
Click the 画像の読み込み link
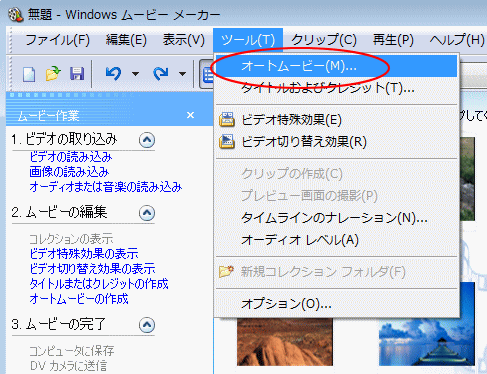coord(69,172)
